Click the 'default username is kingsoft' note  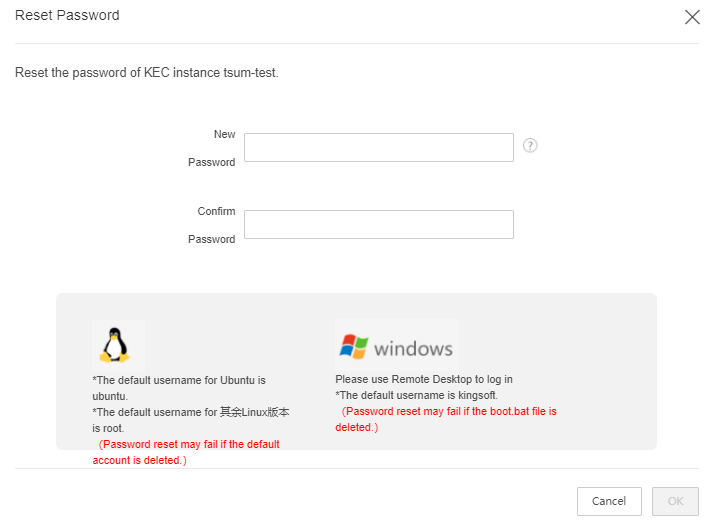(416, 395)
